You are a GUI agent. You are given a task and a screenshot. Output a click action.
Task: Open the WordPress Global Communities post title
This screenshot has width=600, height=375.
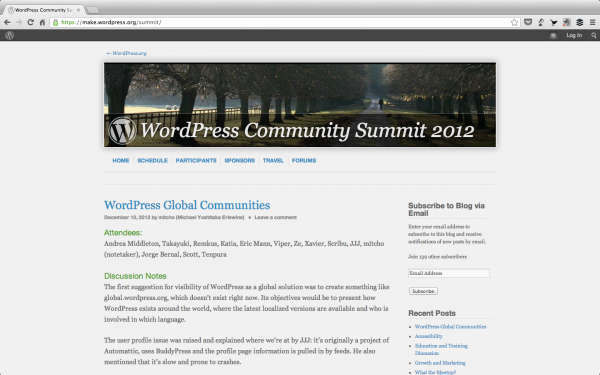[187, 205]
